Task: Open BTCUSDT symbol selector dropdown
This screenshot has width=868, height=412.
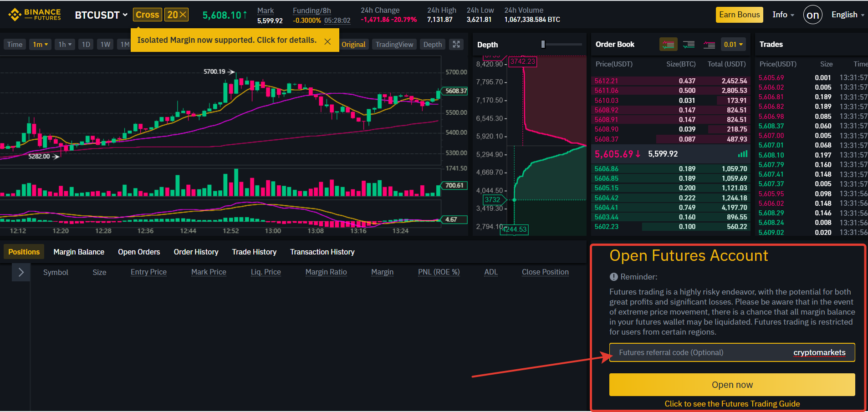Action: pyautogui.click(x=101, y=15)
